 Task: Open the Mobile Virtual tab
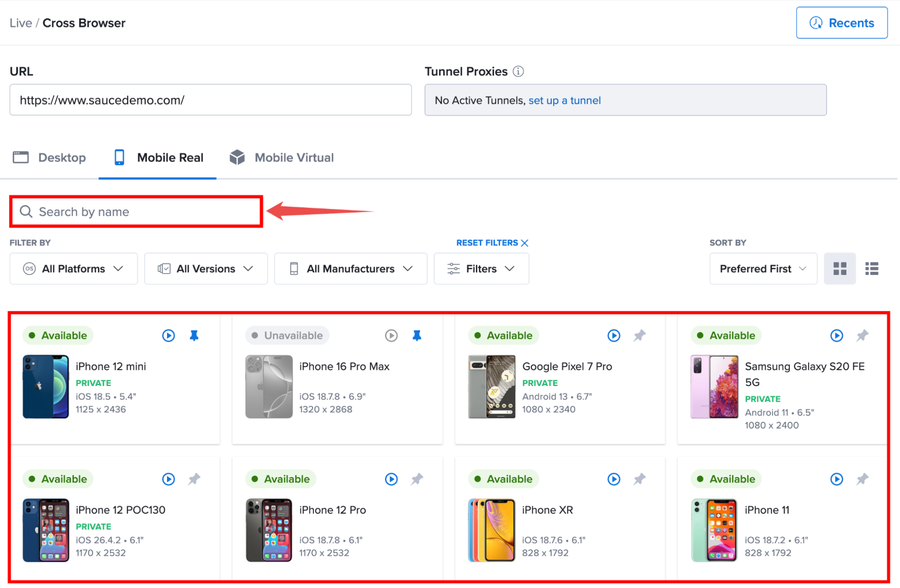pos(281,157)
